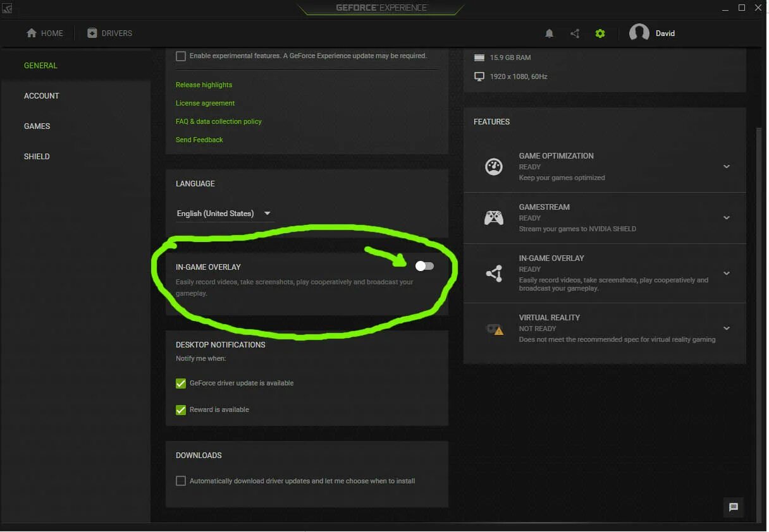Enable the In-Game Overlay switch
This screenshot has width=769, height=532.
(425, 266)
